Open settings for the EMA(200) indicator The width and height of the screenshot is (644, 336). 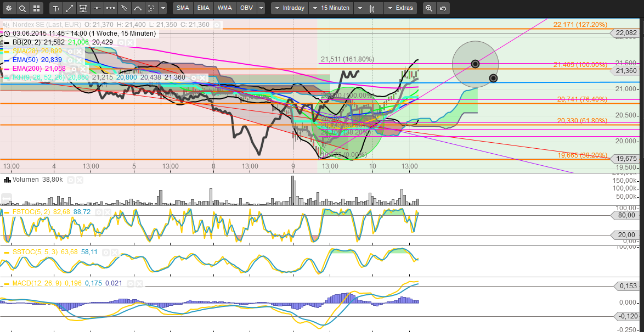click(74, 69)
